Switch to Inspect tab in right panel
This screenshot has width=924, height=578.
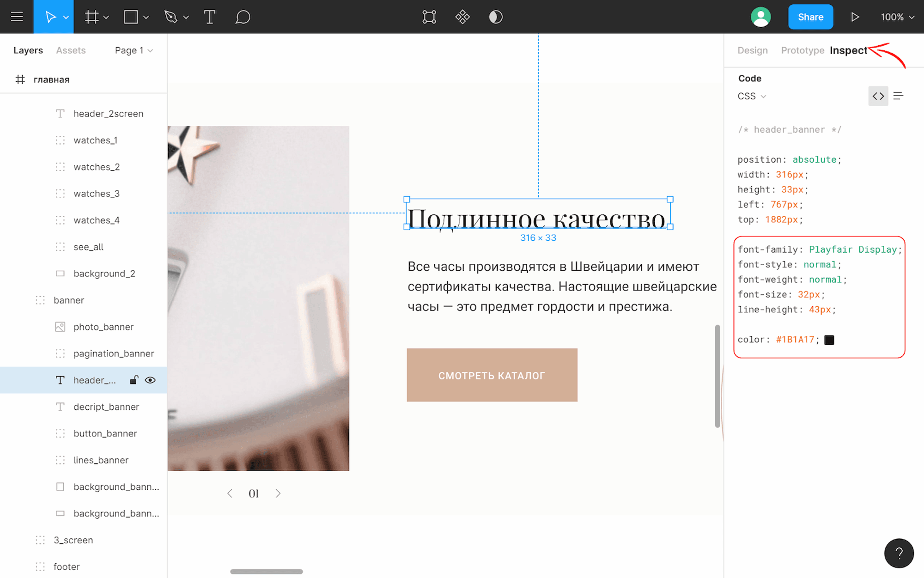click(x=850, y=50)
